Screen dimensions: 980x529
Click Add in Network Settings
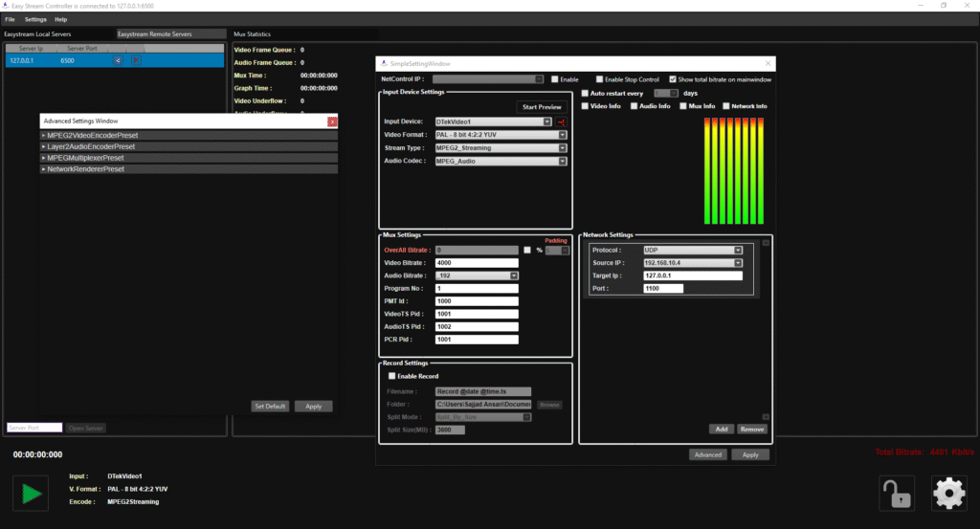coord(723,430)
